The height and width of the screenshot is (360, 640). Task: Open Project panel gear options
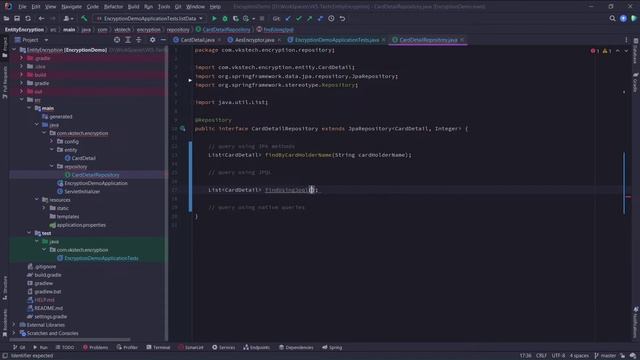click(152, 40)
